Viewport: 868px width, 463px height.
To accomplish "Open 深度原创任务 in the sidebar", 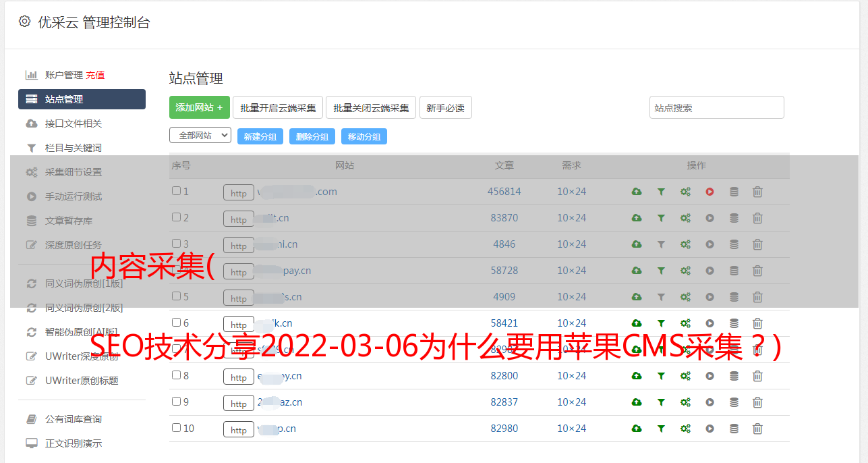I will coord(73,245).
